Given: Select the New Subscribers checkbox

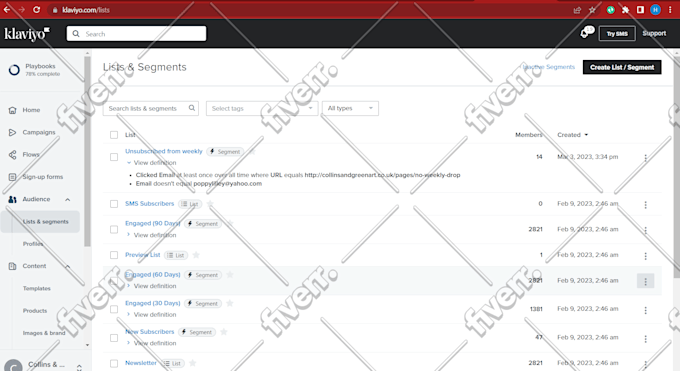Looking at the screenshot, I should tap(114, 338).
